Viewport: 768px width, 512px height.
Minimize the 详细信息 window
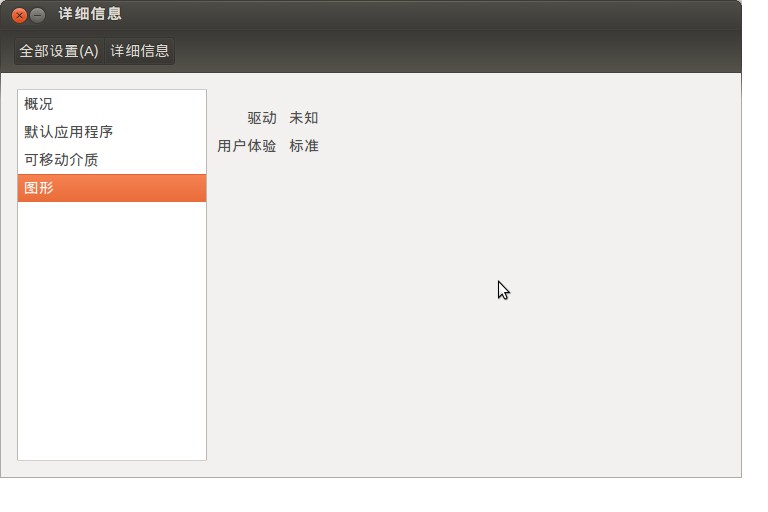pyautogui.click(x=37, y=16)
